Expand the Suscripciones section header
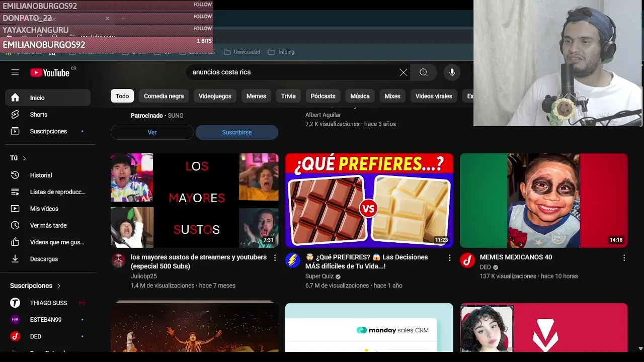Image resolution: width=644 pixels, height=362 pixels. (x=35, y=286)
